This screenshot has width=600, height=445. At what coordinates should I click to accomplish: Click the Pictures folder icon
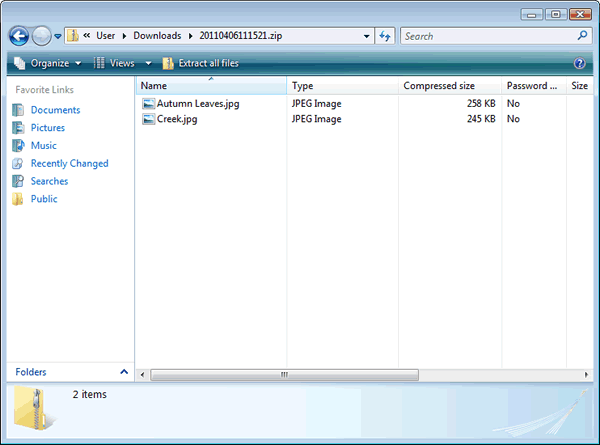coord(18,128)
